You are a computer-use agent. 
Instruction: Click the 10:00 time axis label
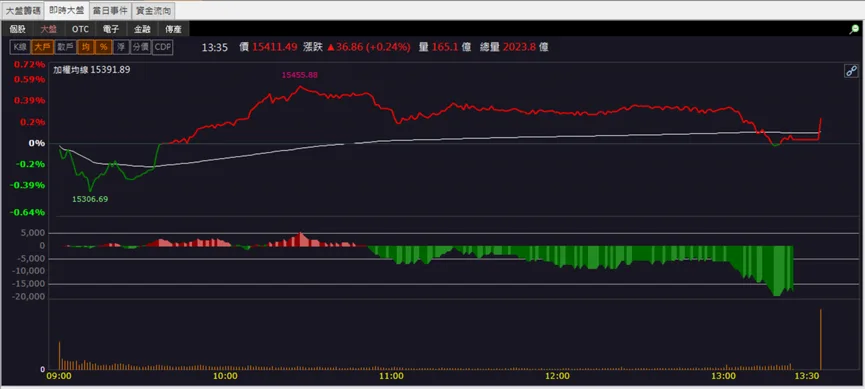tap(225, 376)
